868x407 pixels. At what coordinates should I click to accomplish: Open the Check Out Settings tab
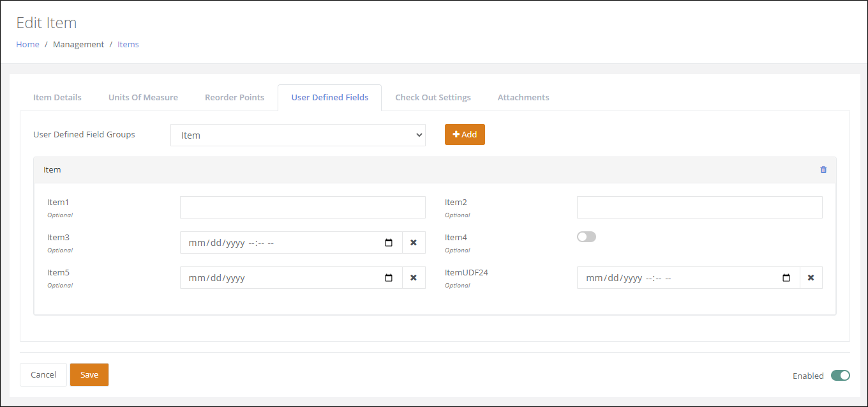tap(433, 98)
